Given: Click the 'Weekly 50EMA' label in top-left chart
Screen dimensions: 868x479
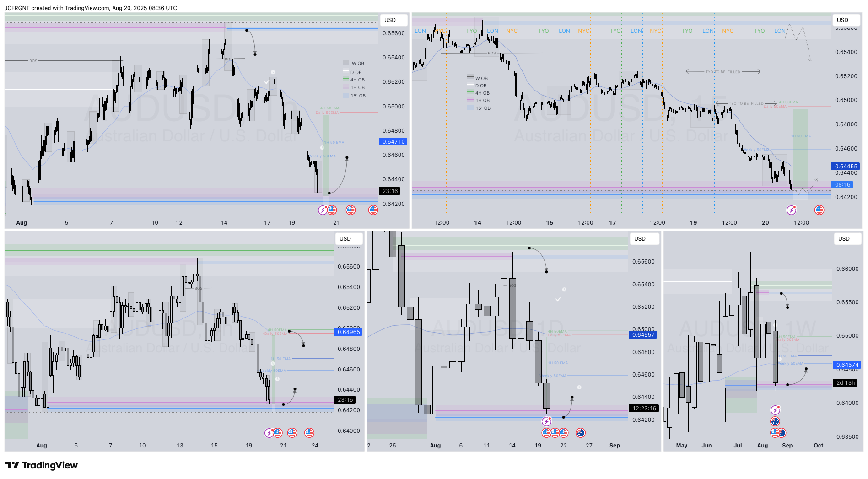Looking at the screenshot, I should point(323,156).
